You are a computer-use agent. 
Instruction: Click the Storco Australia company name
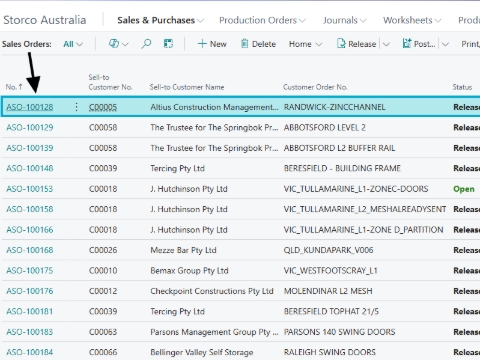(x=45, y=20)
